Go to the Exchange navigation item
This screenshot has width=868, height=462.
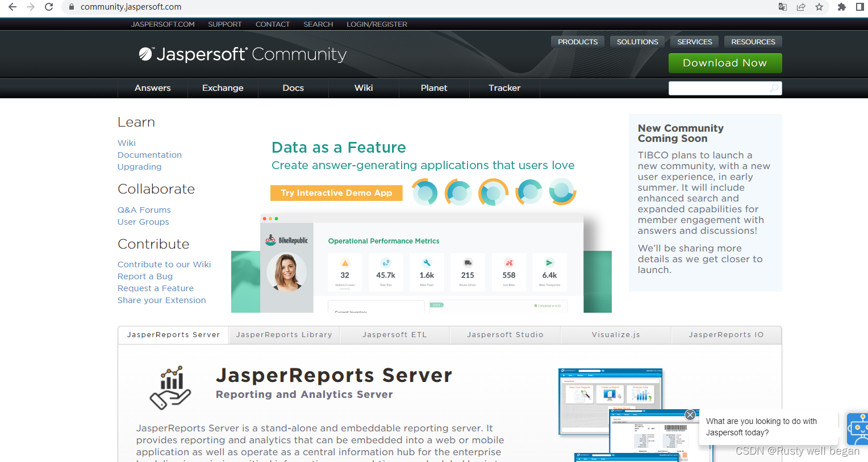click(x=223, y=88)
